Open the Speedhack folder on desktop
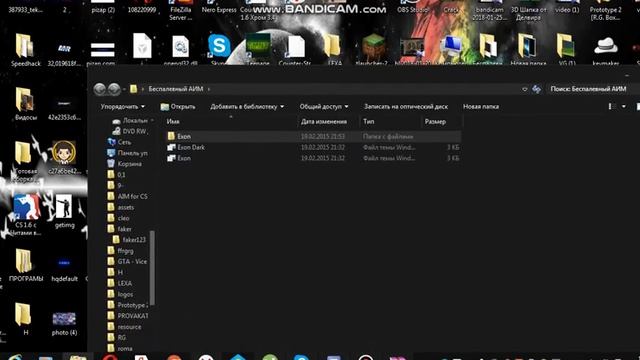The width and height of the screenshot is (640, 360). point(25,50)
